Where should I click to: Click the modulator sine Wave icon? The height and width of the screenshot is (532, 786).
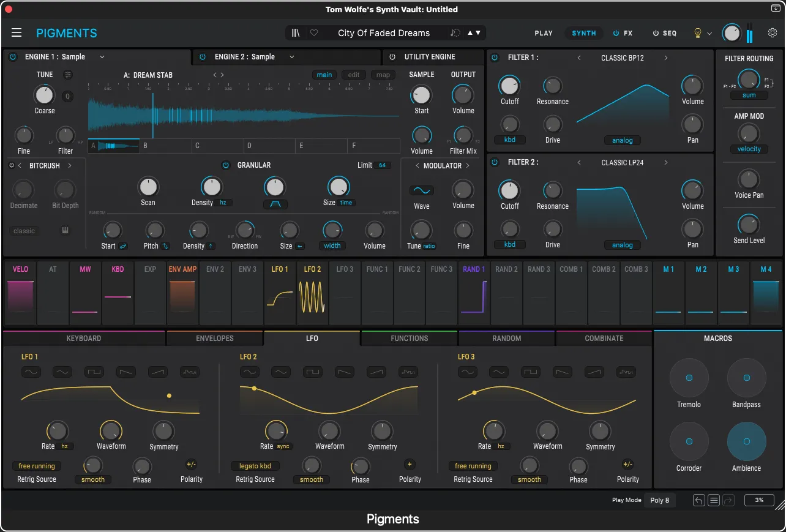422,190
